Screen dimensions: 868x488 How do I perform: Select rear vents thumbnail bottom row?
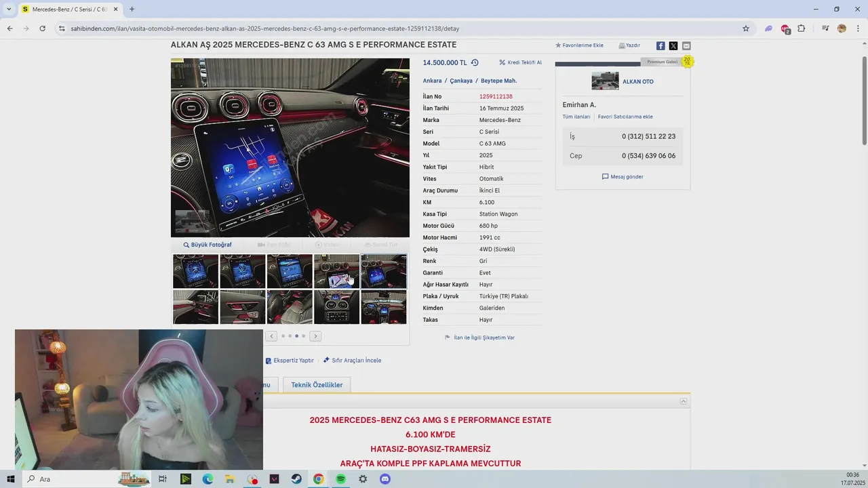point(337,307)
